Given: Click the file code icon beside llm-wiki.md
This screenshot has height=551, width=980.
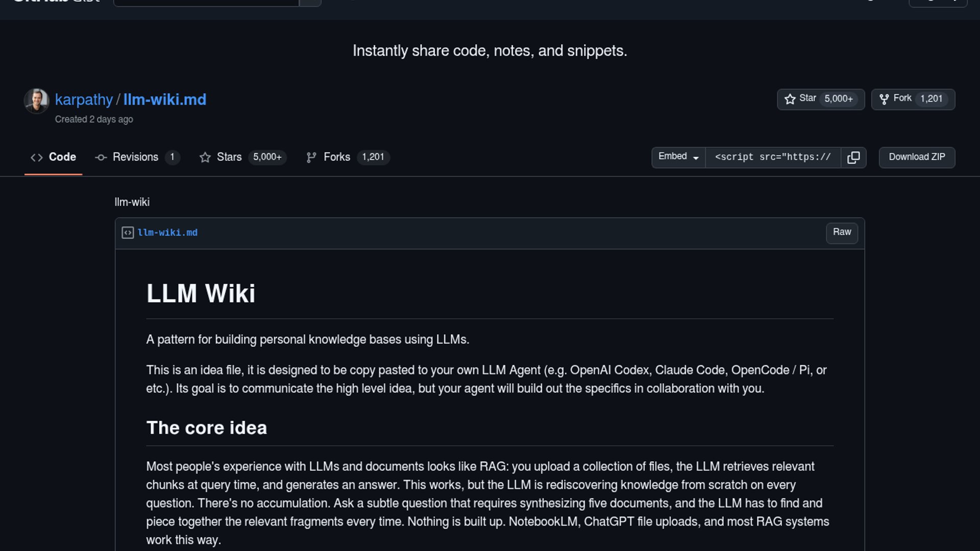Looking at the screenshot, I should pos(128,233).
